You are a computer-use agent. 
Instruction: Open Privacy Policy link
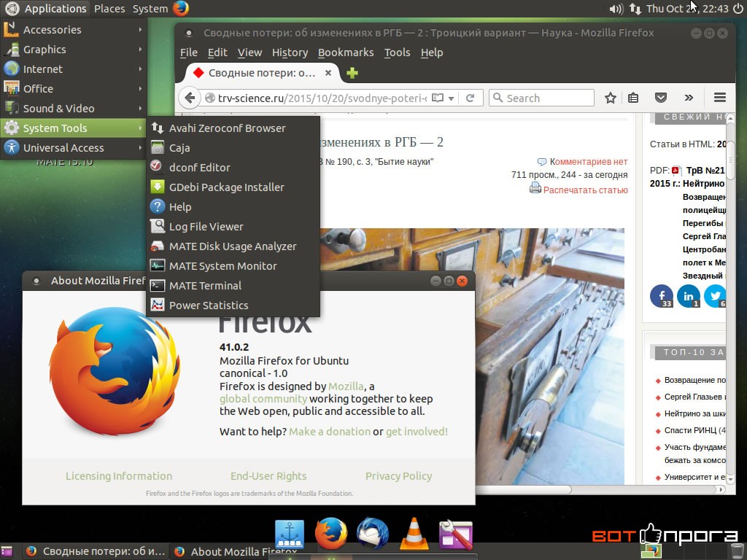399,476
